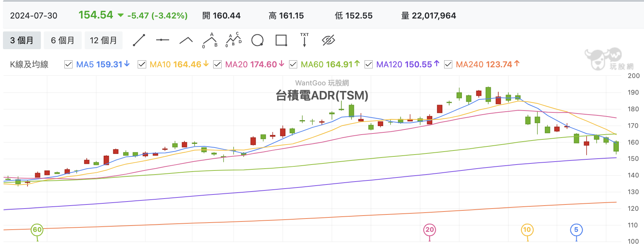644x247 pixels.
Task: Click the blue 5 MA marker
Action: [x=576, y=230]
